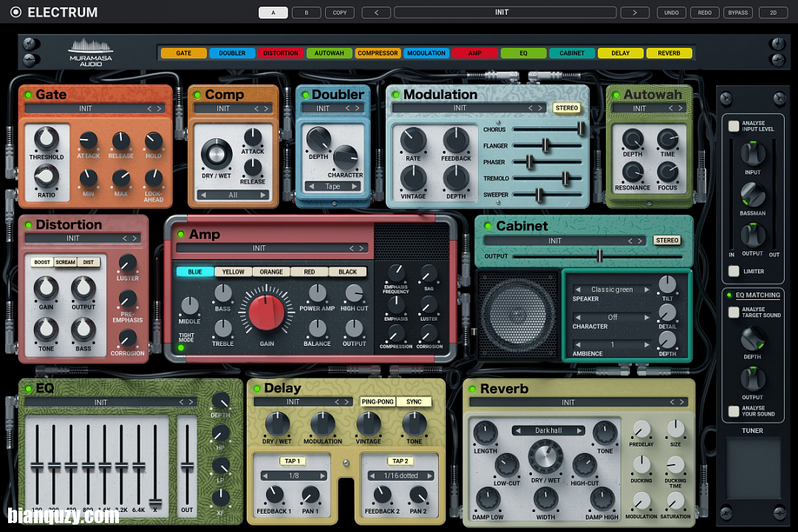Click the Comp Dry/Wet knob

[216, 154]
